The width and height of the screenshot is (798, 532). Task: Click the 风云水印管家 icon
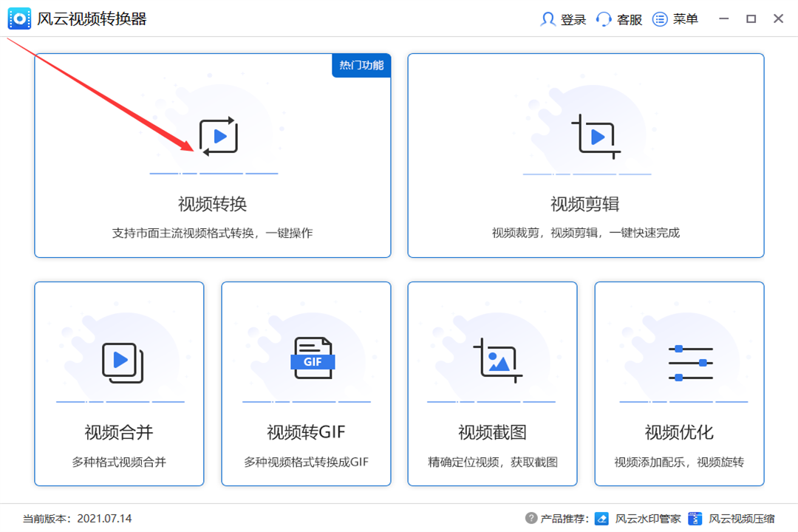601,518
